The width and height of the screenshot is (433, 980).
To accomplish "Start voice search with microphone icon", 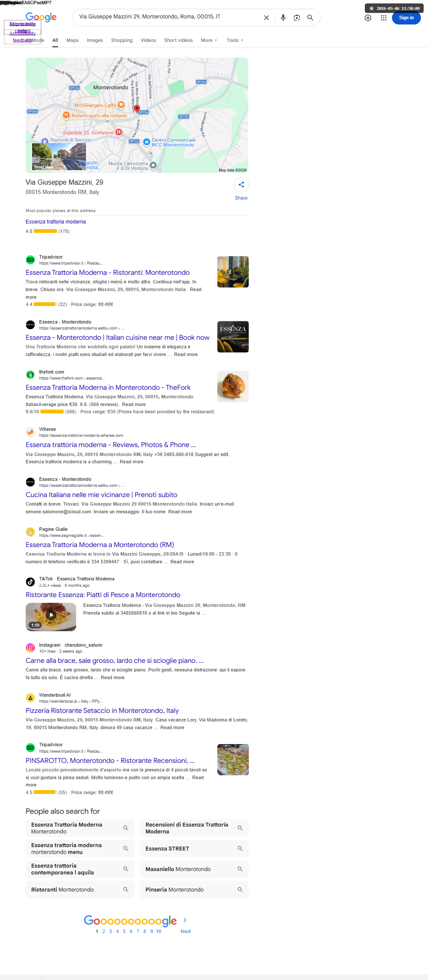I will [x=283, y=18].
